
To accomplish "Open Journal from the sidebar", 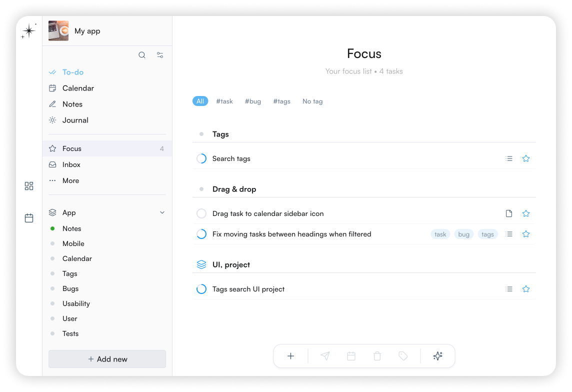I will click(75, 120).
